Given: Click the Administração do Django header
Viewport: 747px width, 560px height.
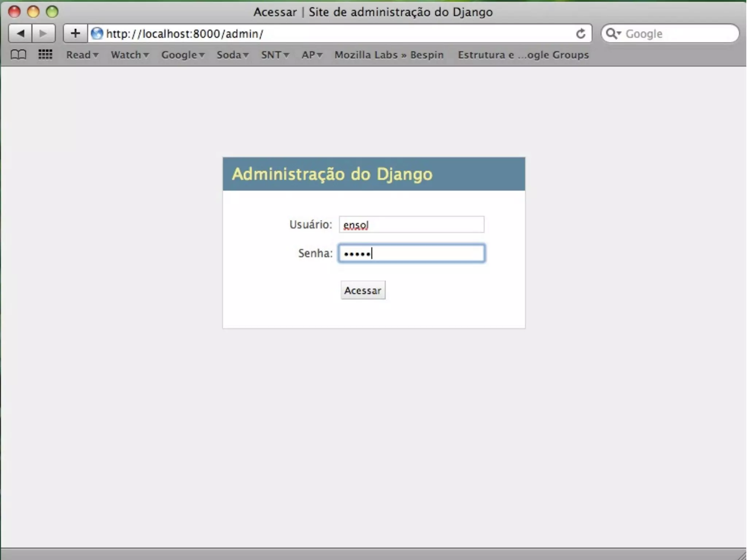Looking at the screenshot, I should (332, 174).
